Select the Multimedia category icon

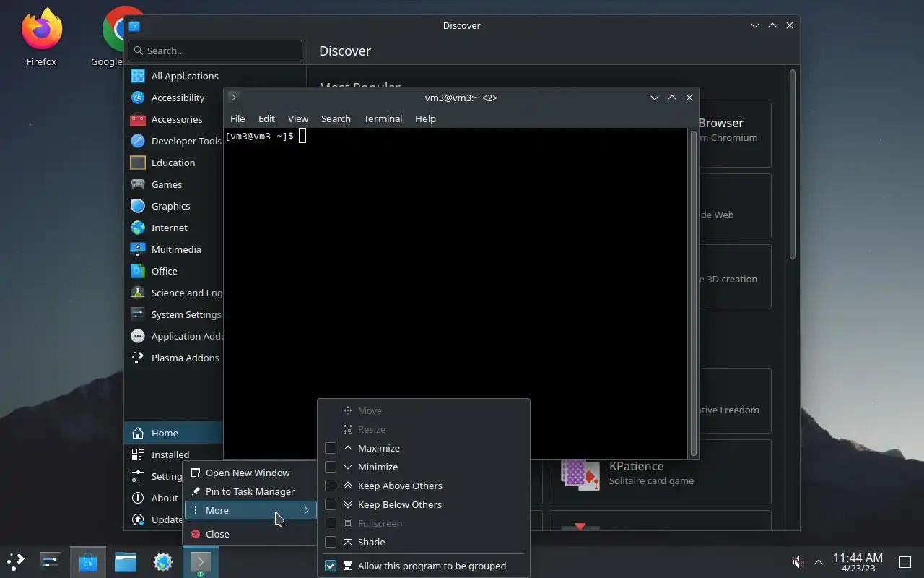(x=138, y=249)
